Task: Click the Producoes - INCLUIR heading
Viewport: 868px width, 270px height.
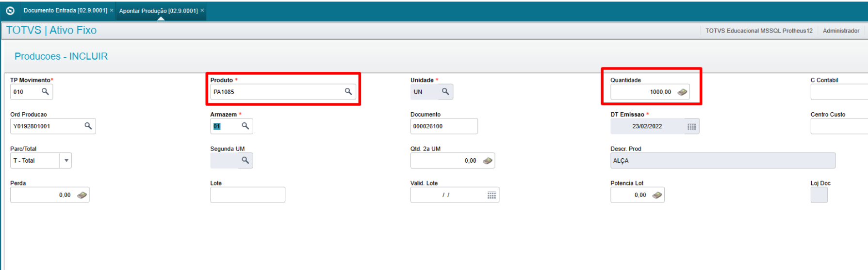Action: 61,56
